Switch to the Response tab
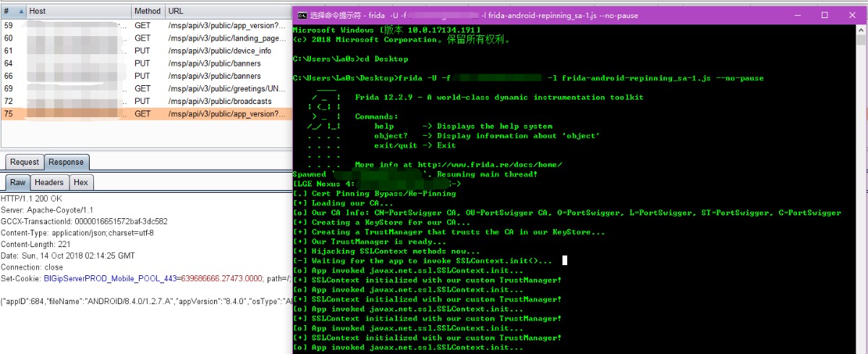 66,163
